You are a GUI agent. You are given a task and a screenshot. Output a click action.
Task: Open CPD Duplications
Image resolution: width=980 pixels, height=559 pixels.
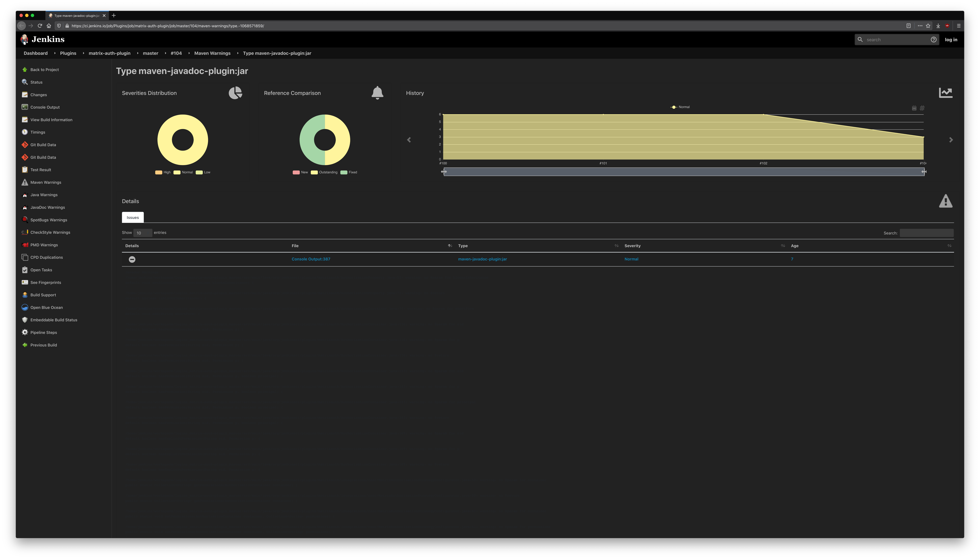(x=46, y=257)
